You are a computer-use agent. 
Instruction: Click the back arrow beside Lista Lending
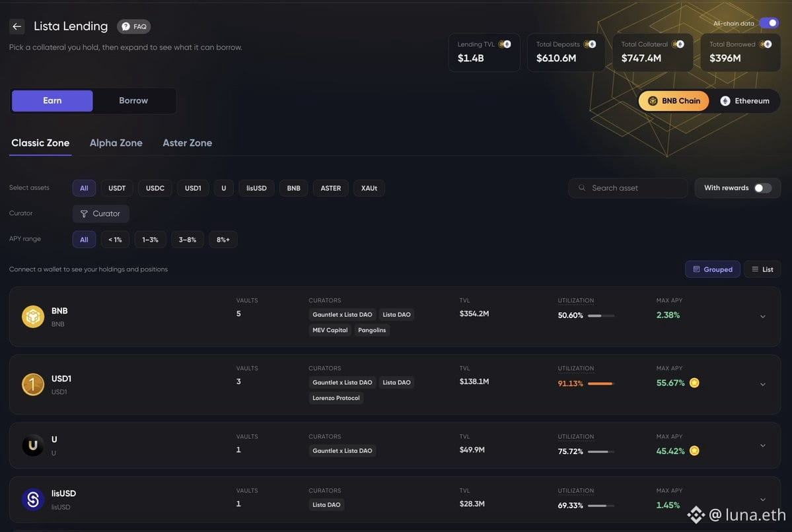click(x=17, y=26)
